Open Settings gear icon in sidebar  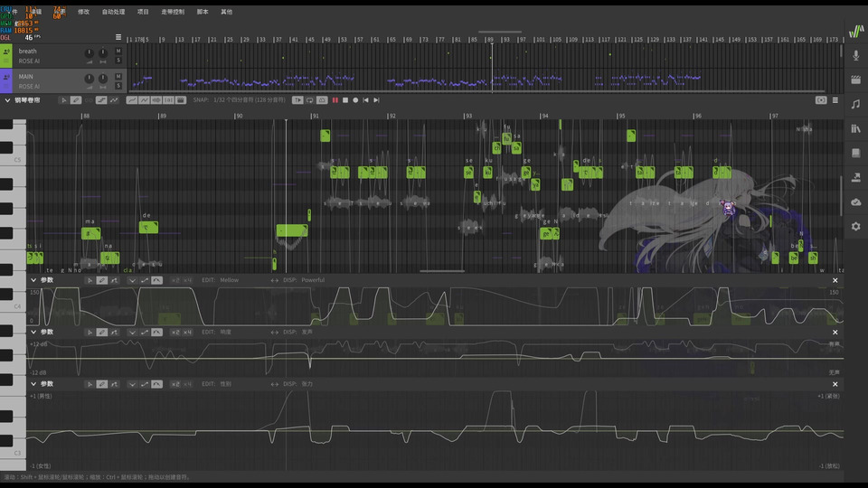(856, 226)
